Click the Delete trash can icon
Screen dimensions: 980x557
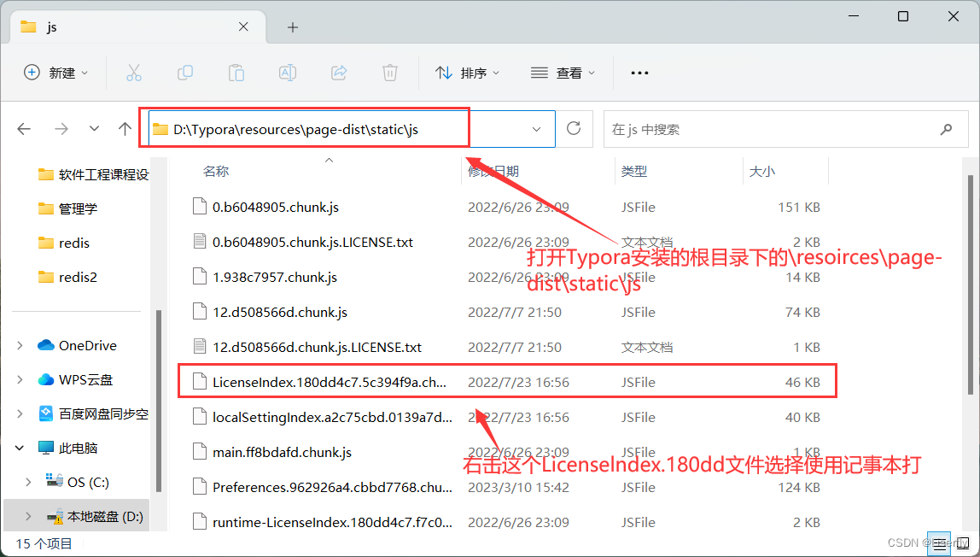pyautogui.click(x=390, y=73)
